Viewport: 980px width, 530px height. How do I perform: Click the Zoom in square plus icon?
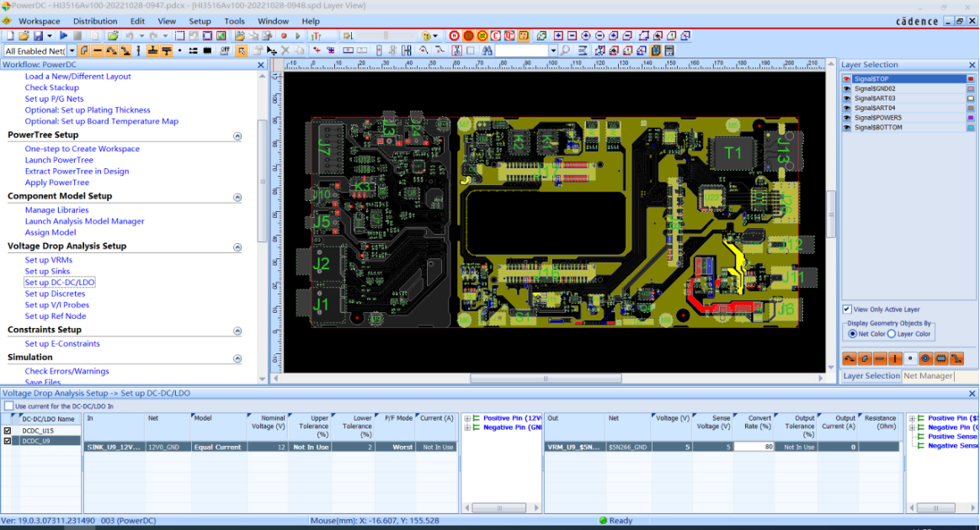(558, 35)
